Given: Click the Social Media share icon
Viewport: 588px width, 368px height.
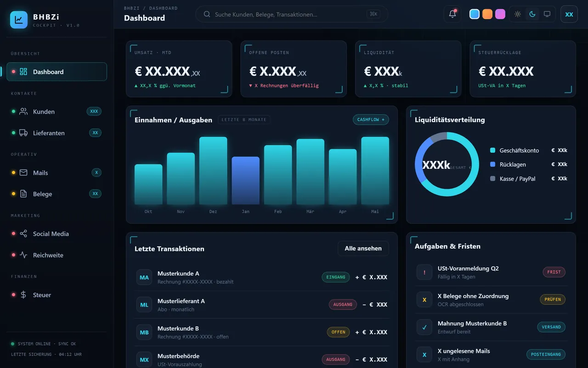Looking at the screenshot, I should tap(23, 234).
